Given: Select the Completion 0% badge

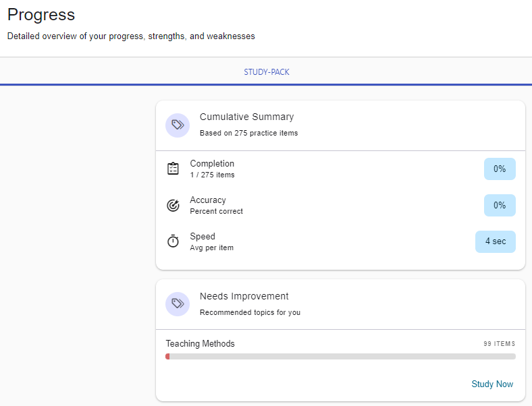Looking at the screenshot, I should pyautogui.click(x=499, y=169).
